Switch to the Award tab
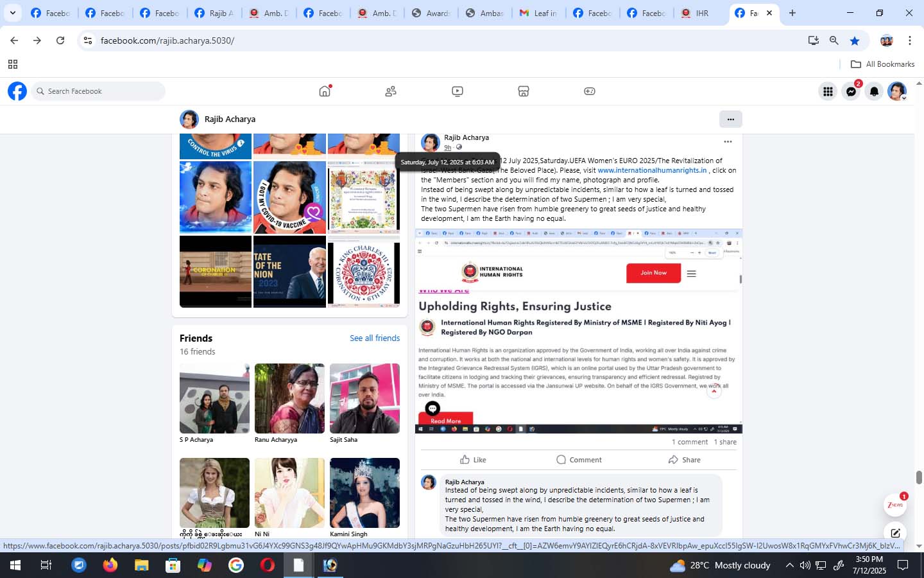This screenshot has height=578, width=924. 431,13
